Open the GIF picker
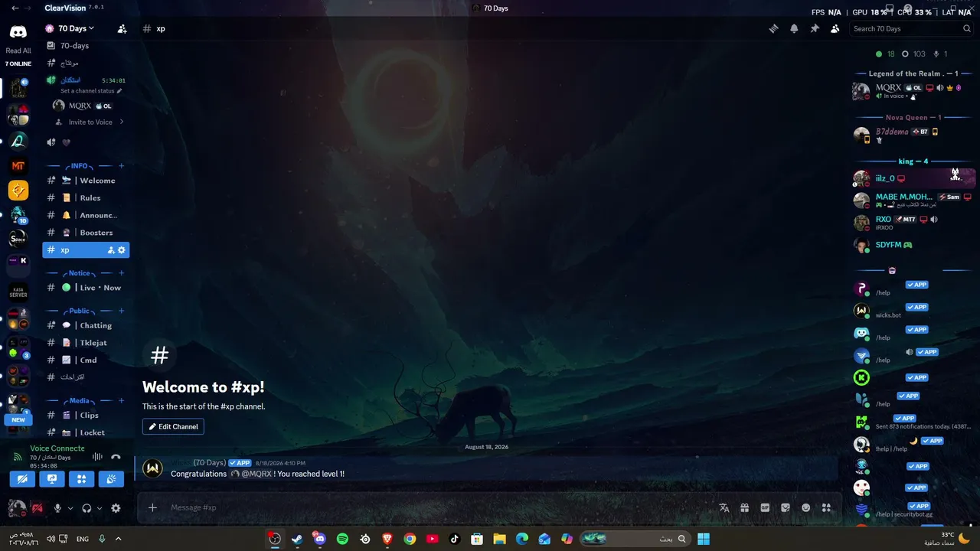 [765, 507]
